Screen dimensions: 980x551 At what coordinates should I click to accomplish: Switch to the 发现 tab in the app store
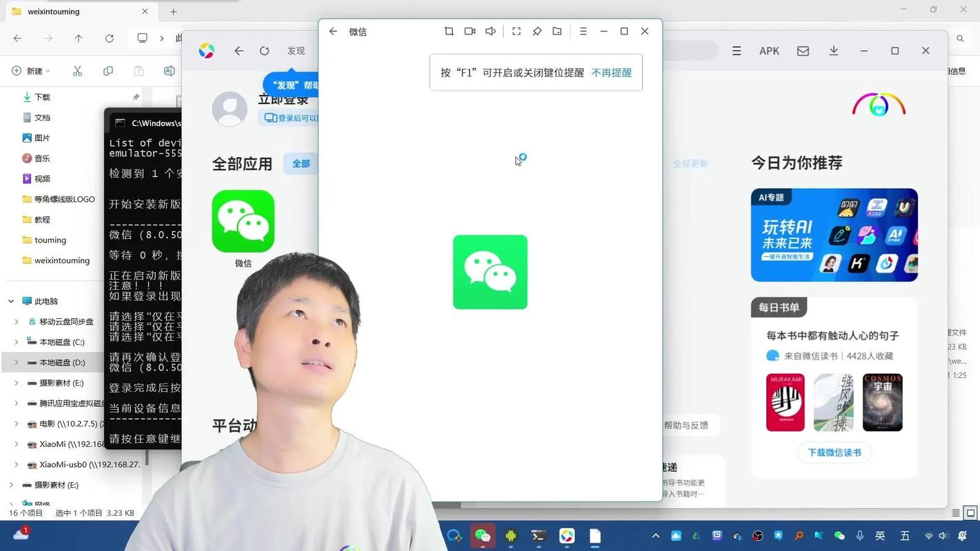point(296,50)
